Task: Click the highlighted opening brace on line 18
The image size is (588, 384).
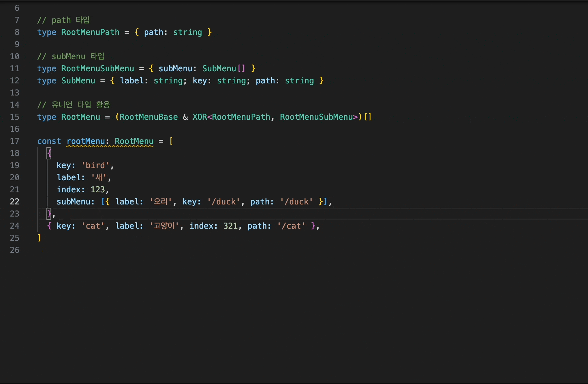Action: click(49, 153)
